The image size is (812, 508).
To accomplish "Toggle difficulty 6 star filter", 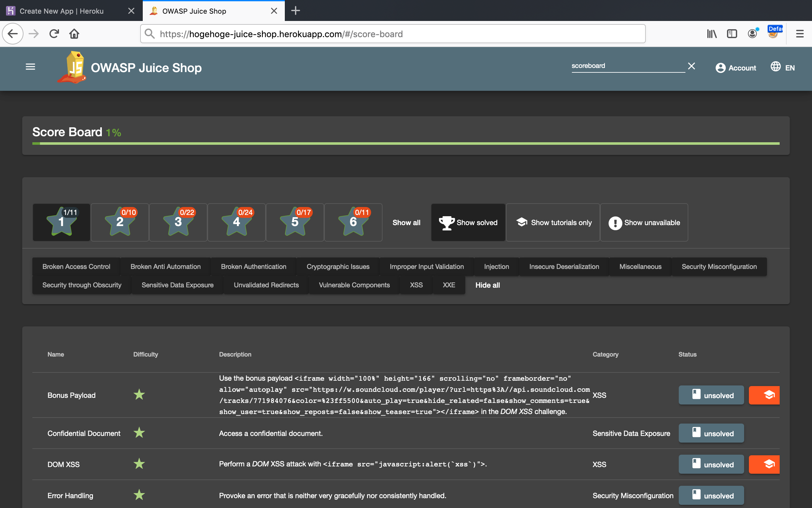I will tap(353, 222).
